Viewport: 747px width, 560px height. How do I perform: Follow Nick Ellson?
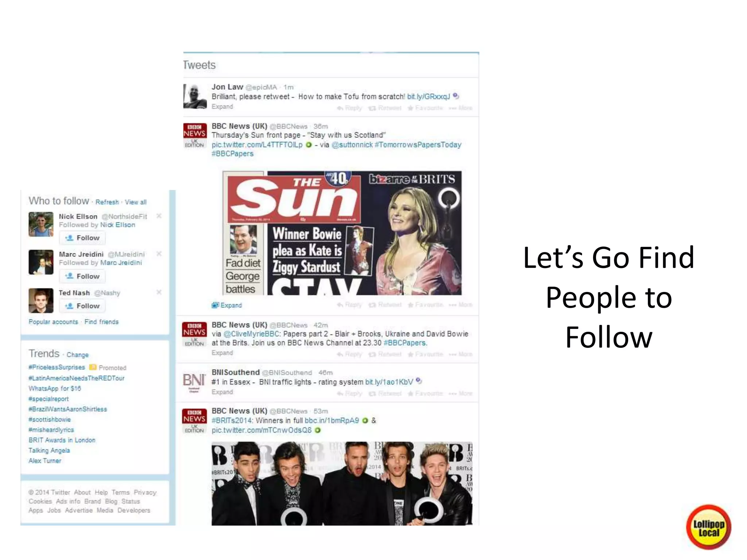pos(82,238)
